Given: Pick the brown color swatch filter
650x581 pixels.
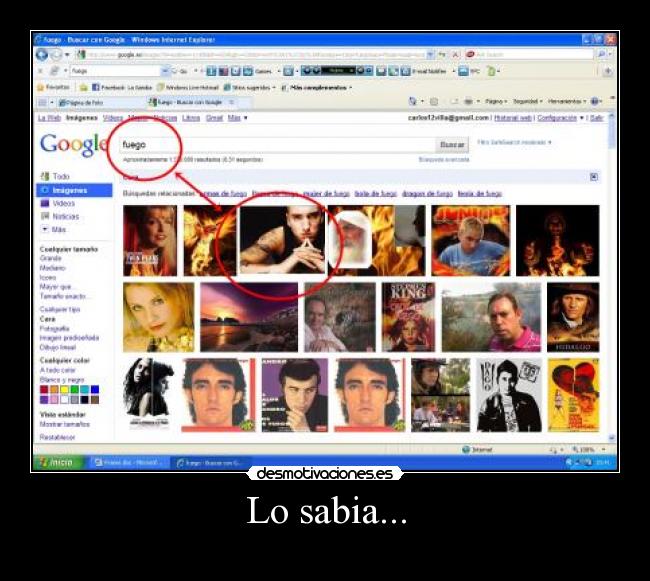Looking at the screenshot, I should pos(95,399).
